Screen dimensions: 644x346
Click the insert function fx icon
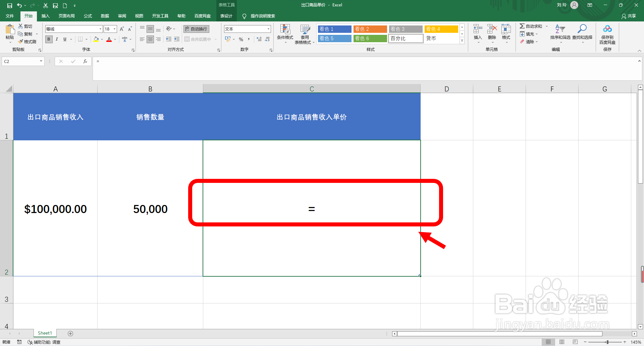coord(85,61)
